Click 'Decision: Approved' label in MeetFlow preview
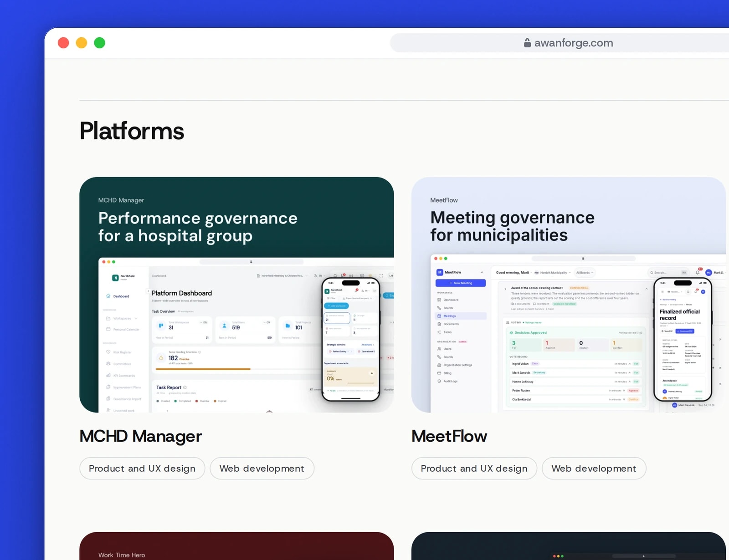Screen dimensions: 729x560 [x=530, y=333]
